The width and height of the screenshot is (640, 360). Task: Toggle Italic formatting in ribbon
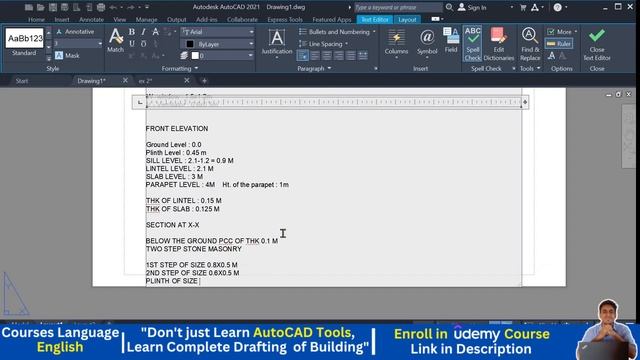click(x=143, y=32)
